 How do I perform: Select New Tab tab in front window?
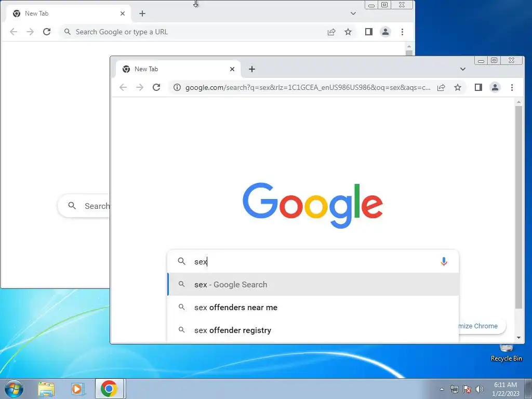point(178,69)
